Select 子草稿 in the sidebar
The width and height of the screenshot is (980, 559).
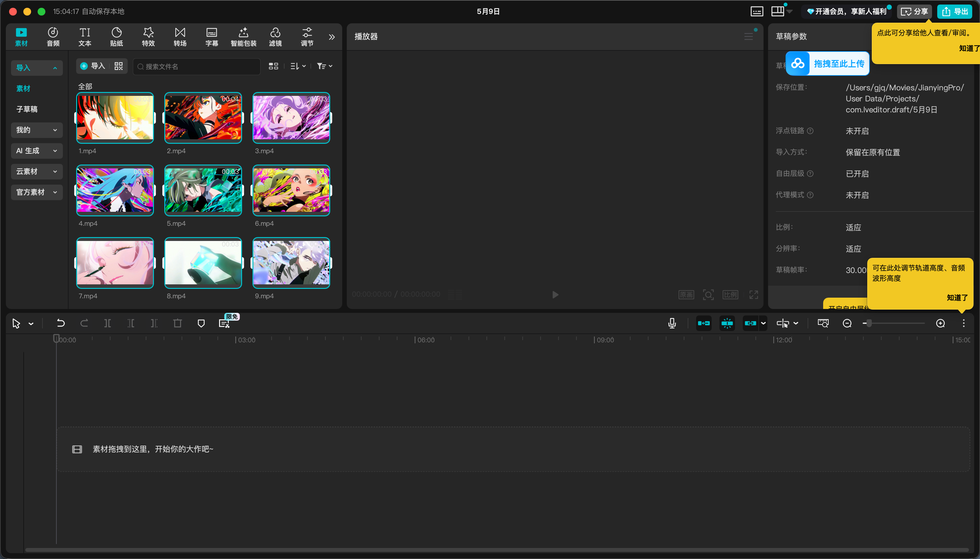(27, 109)
